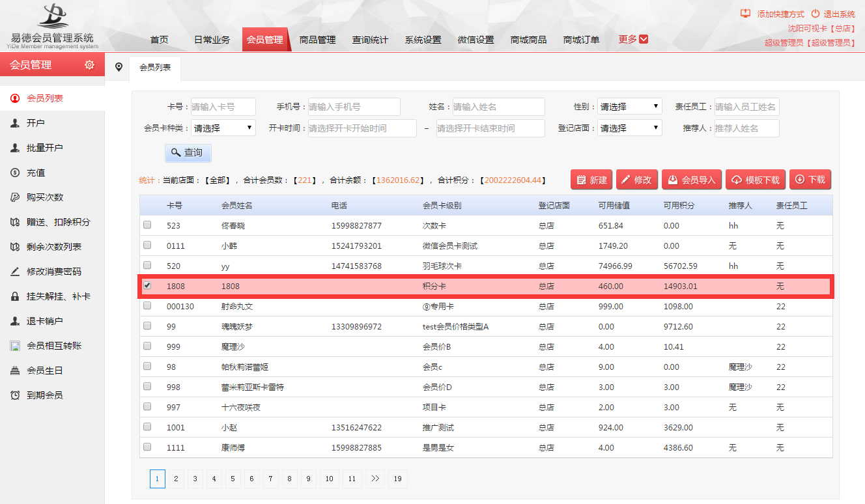Click the 添加快捷方式 monitor icon
This screenshot has height=504, width=865.
pyautogui.click(x=746, y=14)
